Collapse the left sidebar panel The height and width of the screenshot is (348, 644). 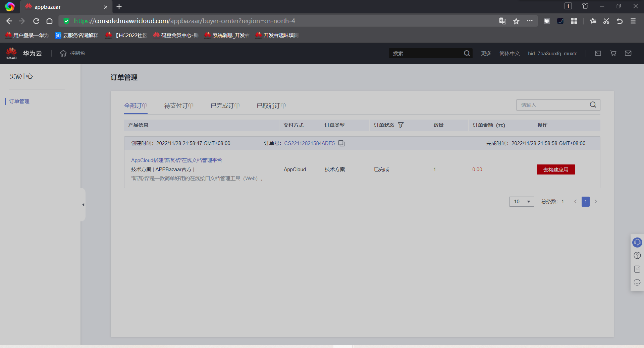coord(83,205)
